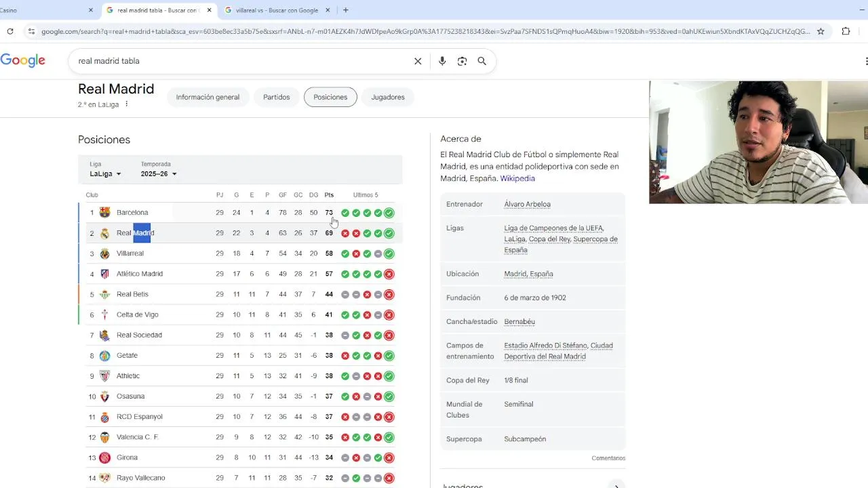The height and width of the screenshot is (488, 868).
Task: Close the 'real madrid tabla' tab
Action: 210,10
